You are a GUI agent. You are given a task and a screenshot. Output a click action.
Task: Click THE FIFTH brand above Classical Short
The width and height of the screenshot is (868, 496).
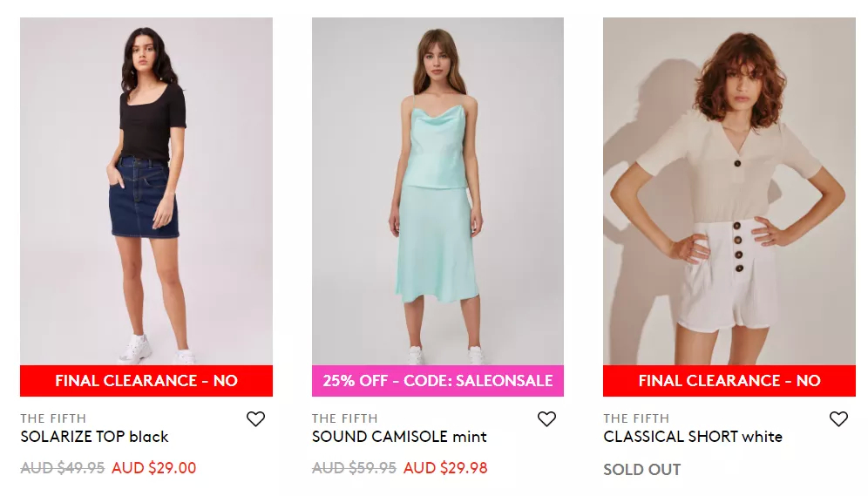coord(636,418)
